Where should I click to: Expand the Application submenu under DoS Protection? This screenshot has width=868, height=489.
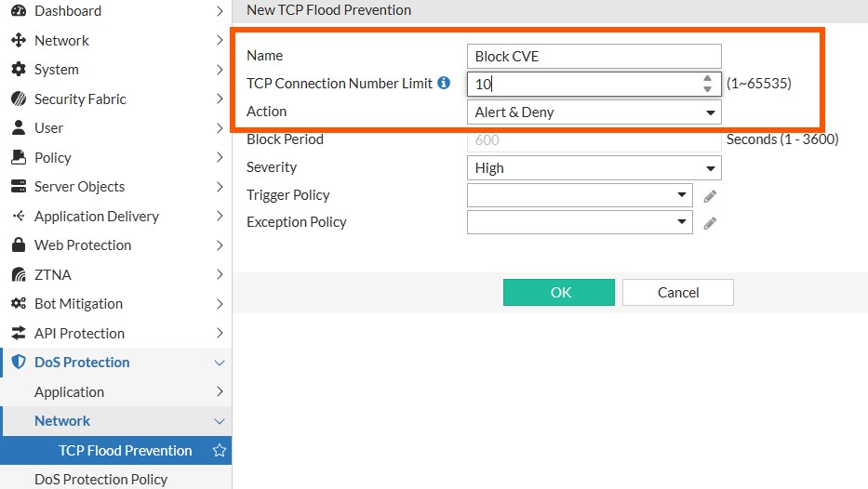115,392
